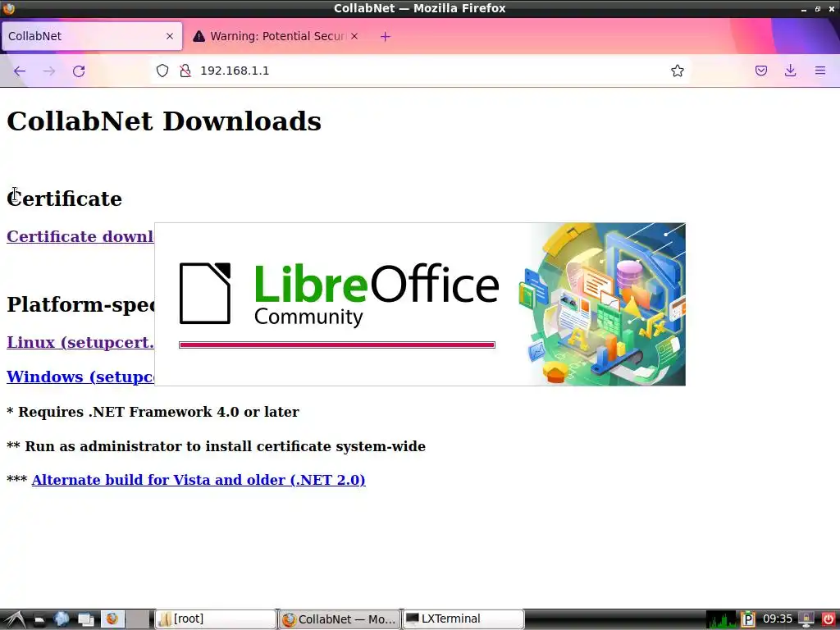The width and height of the screenshot is (840, 630).
Task: Open the Save to Pocket button
Action: coord(761,71)
